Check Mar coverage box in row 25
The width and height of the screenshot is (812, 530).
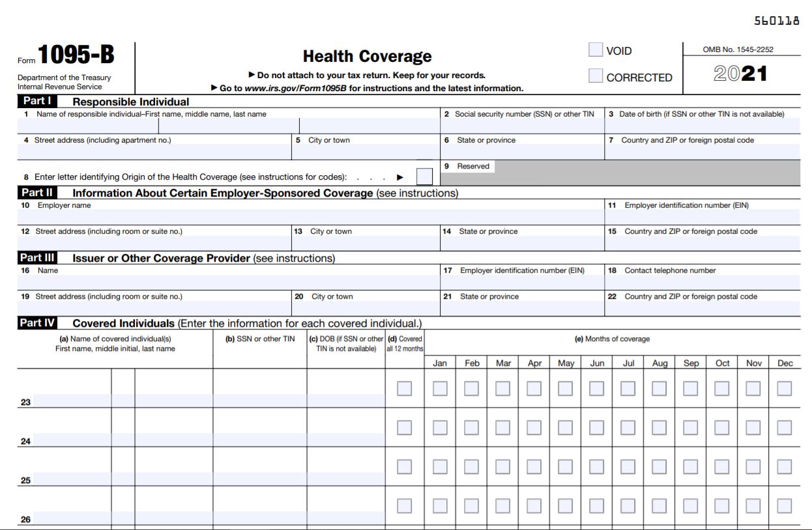(502, 467)
